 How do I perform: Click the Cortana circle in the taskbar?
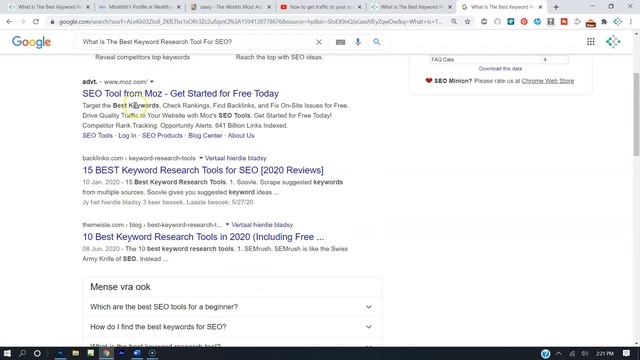pos(37,353)
